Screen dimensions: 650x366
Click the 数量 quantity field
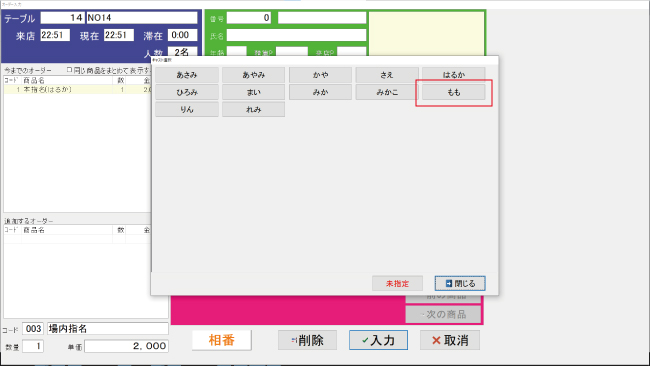click(33, 346)
